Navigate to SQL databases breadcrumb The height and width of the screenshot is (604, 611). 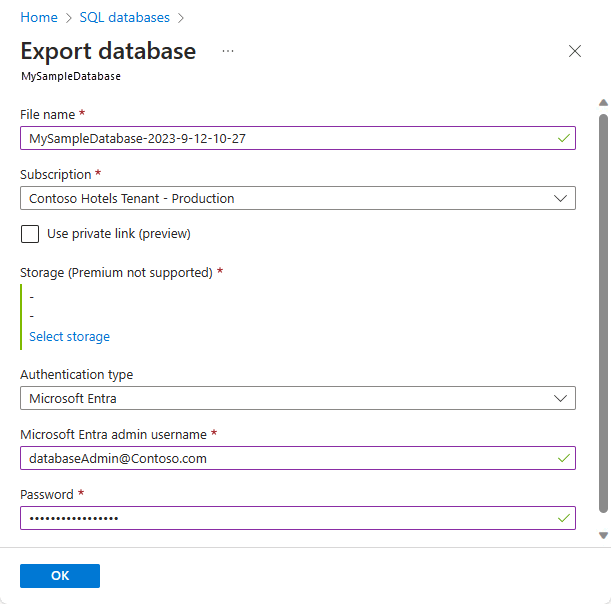[x=125, y=17]
